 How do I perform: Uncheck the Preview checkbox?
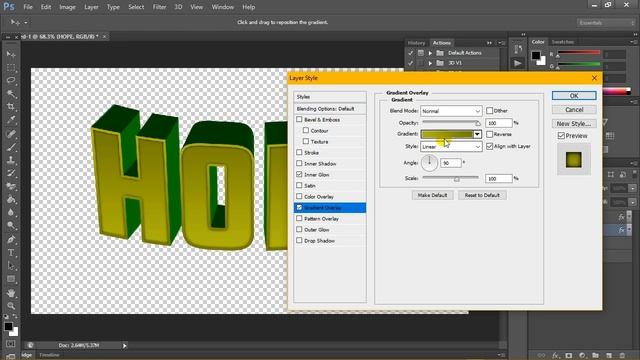point(561,136)
